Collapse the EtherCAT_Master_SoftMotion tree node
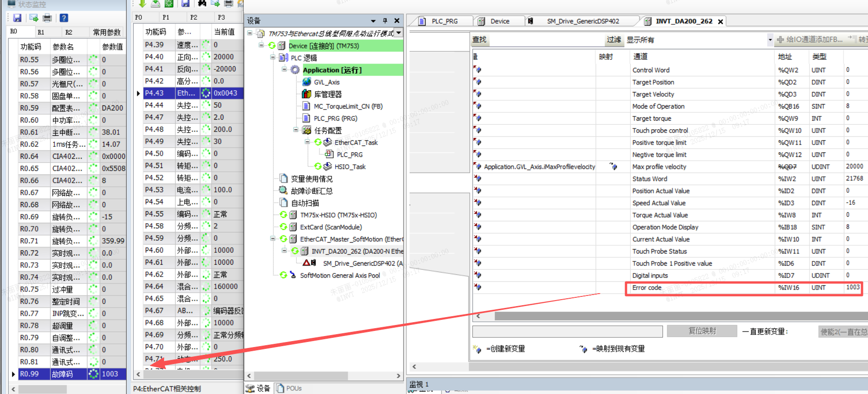Screen dimensions: 868x394 pyautogui.click(x=273, y=238)
